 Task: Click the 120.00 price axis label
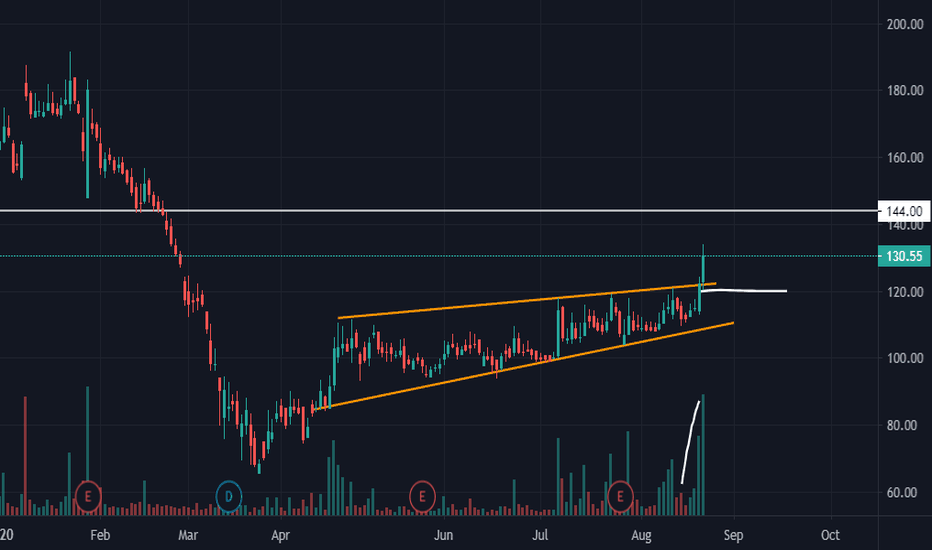tap(905, 292)
